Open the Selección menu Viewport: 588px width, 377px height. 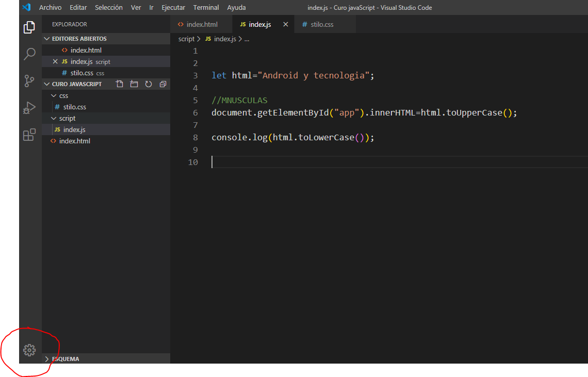click(109, 8)
